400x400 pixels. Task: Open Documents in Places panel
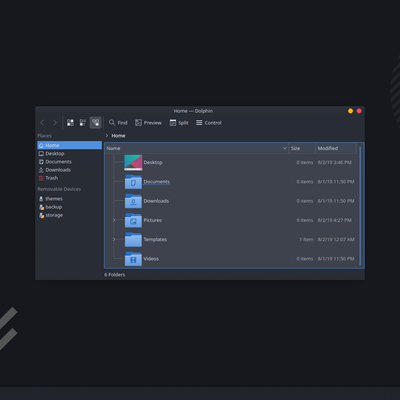tap(70, 162)
